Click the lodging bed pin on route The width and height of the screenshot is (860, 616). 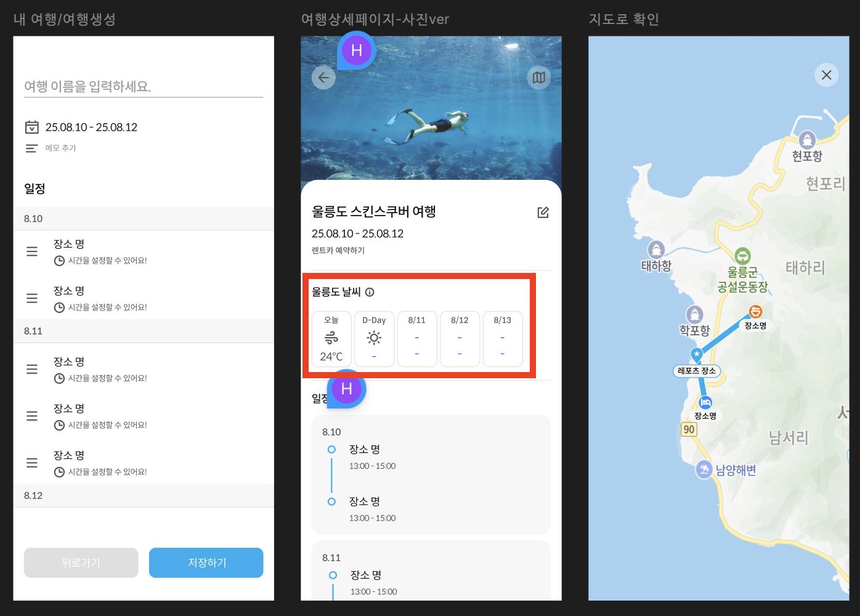(x=705, y=402)
